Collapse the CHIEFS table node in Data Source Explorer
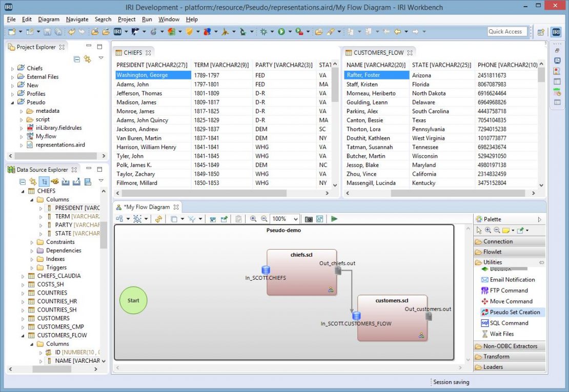This screenshot has width=569, height=392. click(x=23, y=191)
